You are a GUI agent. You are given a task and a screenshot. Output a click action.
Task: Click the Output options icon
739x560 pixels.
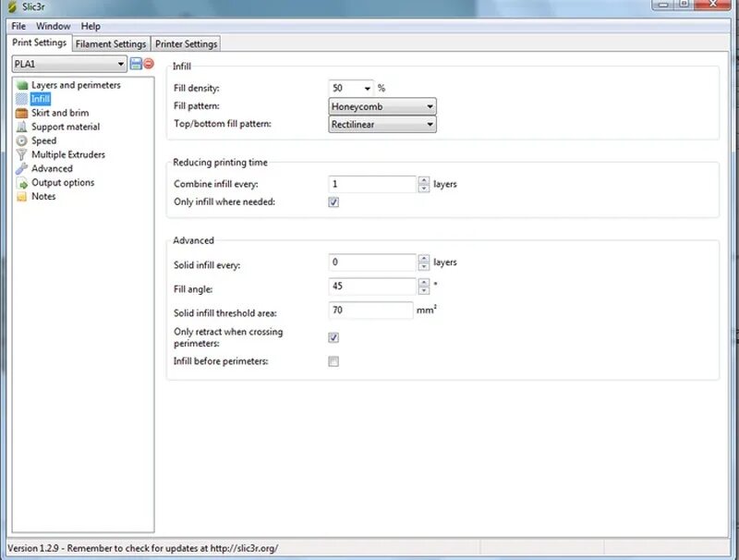click(21, 183)
